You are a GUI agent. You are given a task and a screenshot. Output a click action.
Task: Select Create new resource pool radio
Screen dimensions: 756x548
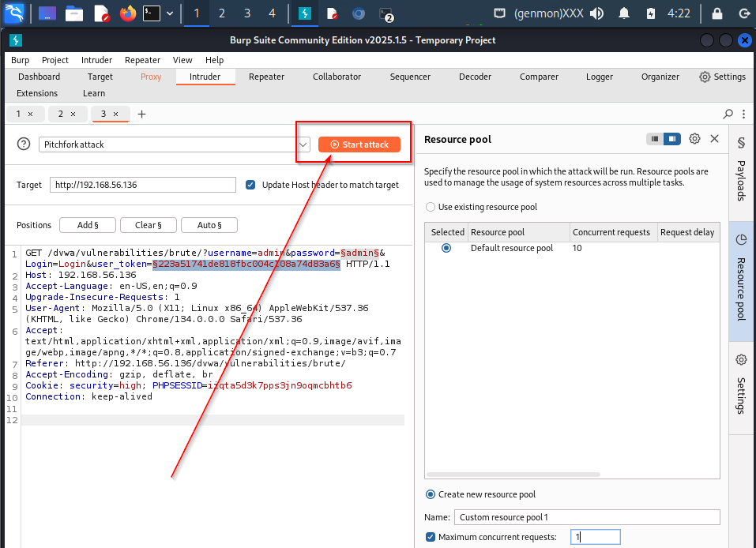point(430,494)
